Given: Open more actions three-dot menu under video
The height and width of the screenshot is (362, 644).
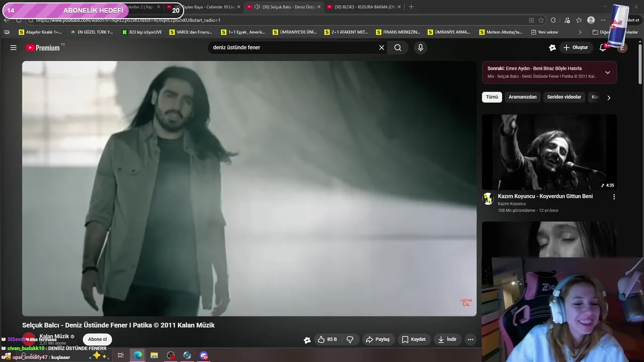Looking at the screenshot, I should coord(470,339).
